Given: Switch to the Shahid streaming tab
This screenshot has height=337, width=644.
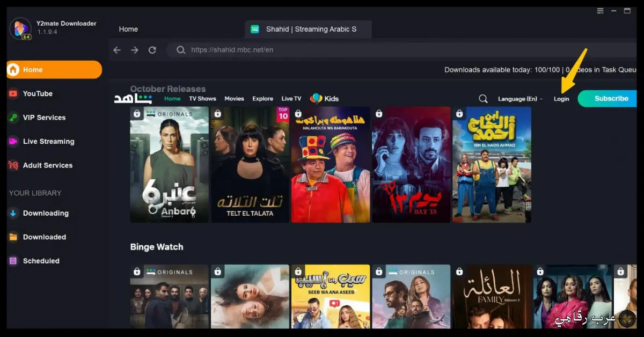Looking at the screenshot, I should coord(308,29).
